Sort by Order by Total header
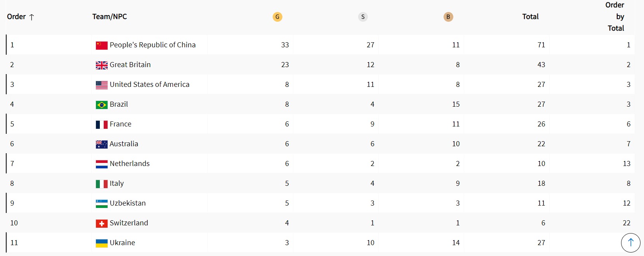This screenshot has height=256, width=644. tap(616, 17)
